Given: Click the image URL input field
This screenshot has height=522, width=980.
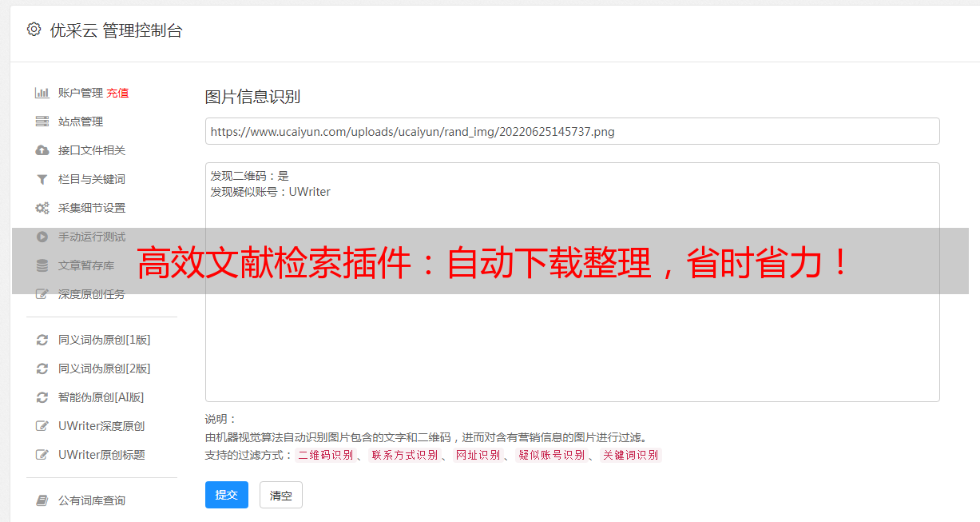Looking at the screenshot, I should click(x=572, y=131).
